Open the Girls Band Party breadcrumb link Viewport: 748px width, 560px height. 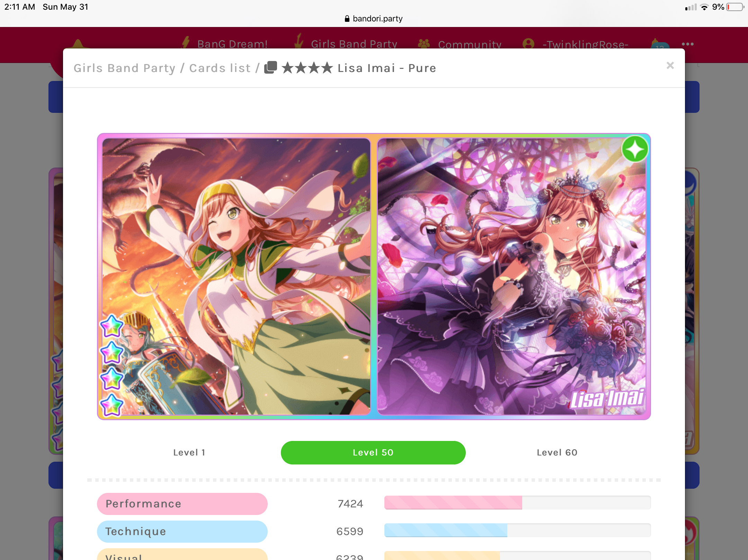point(125,68)
